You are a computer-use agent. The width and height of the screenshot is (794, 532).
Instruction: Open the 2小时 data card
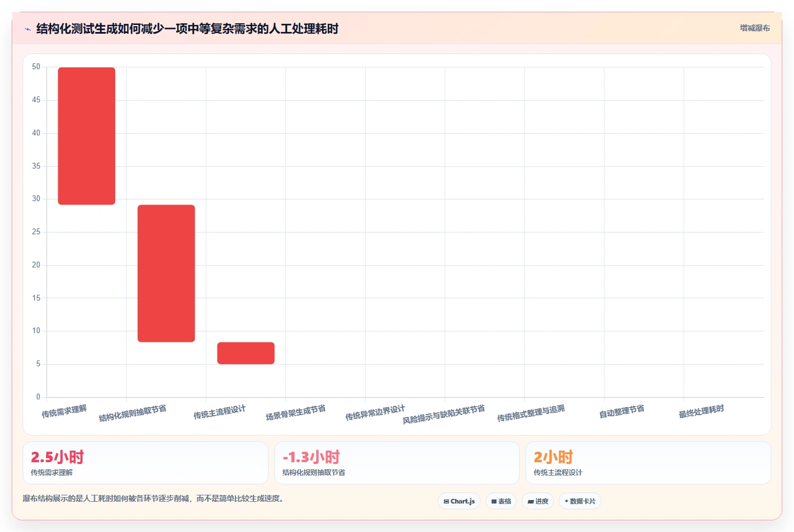click(648, 463)
